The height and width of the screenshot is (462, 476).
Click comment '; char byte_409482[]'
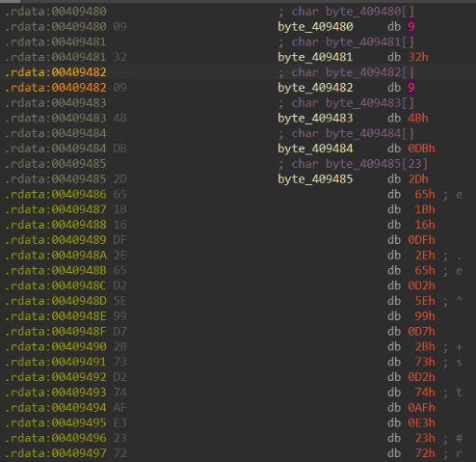(x=346, y=72)
